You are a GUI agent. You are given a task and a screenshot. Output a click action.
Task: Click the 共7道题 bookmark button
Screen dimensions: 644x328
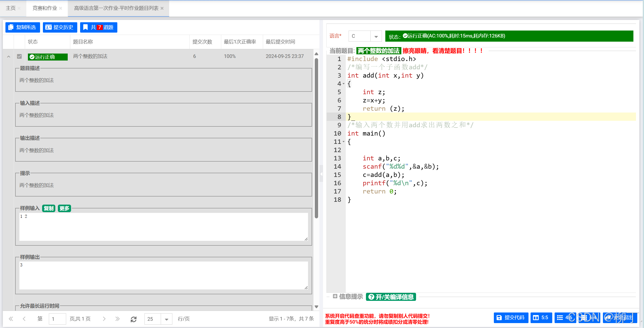tap(98, 27)
